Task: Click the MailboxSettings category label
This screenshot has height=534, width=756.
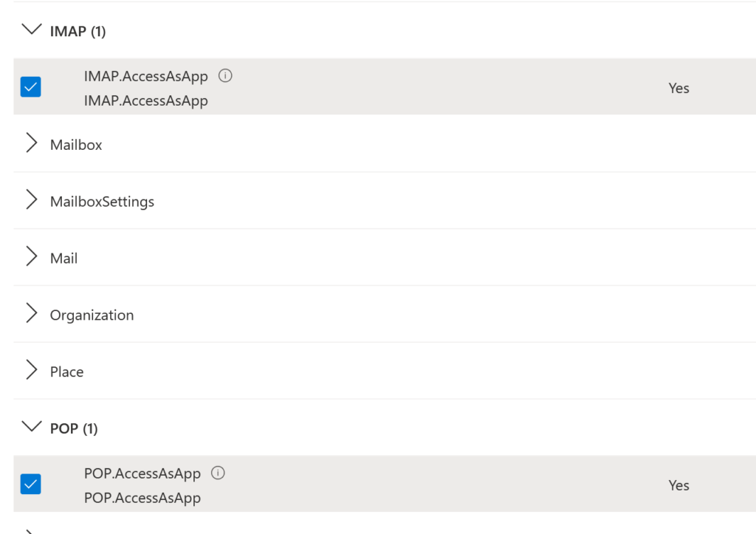Action: click(102, 202)
